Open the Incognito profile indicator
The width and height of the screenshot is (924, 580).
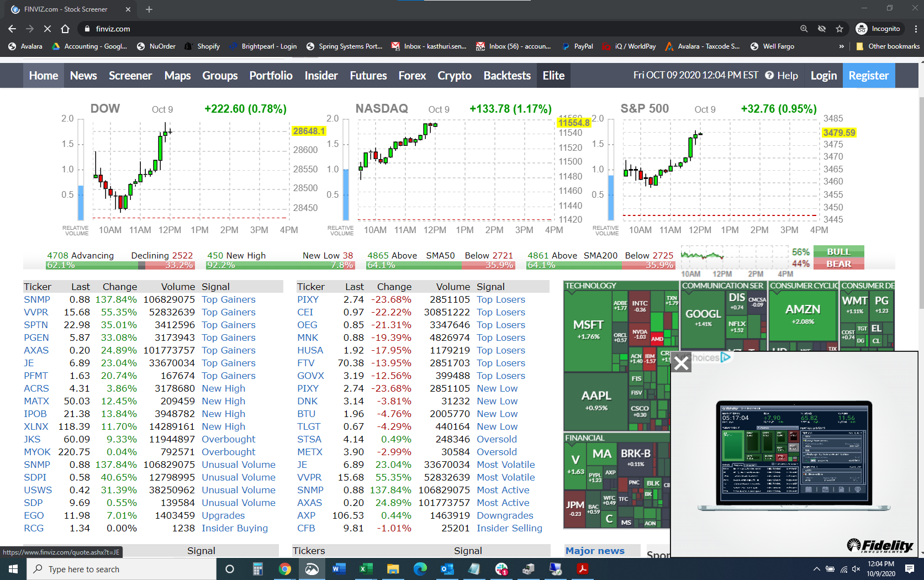[878, 29]
